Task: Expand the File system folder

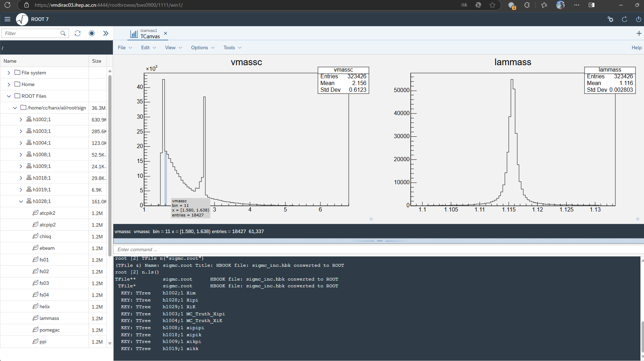Action: point(9,73)
